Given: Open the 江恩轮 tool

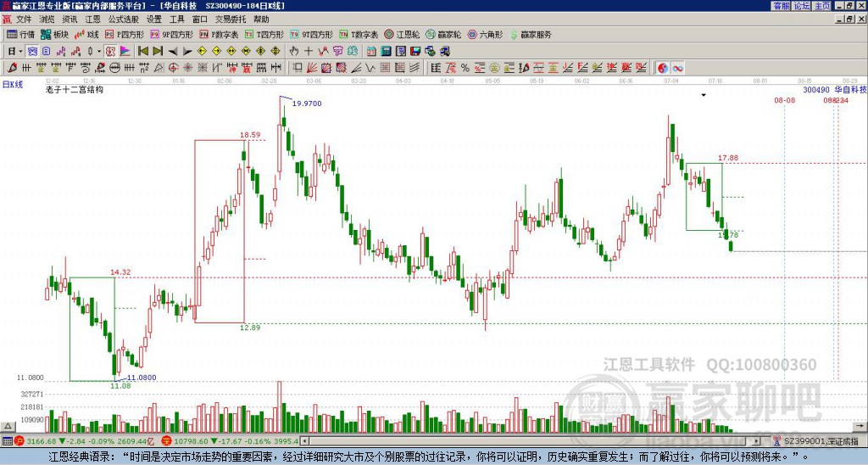Looking at the screenshot, I should coord(403,34).
